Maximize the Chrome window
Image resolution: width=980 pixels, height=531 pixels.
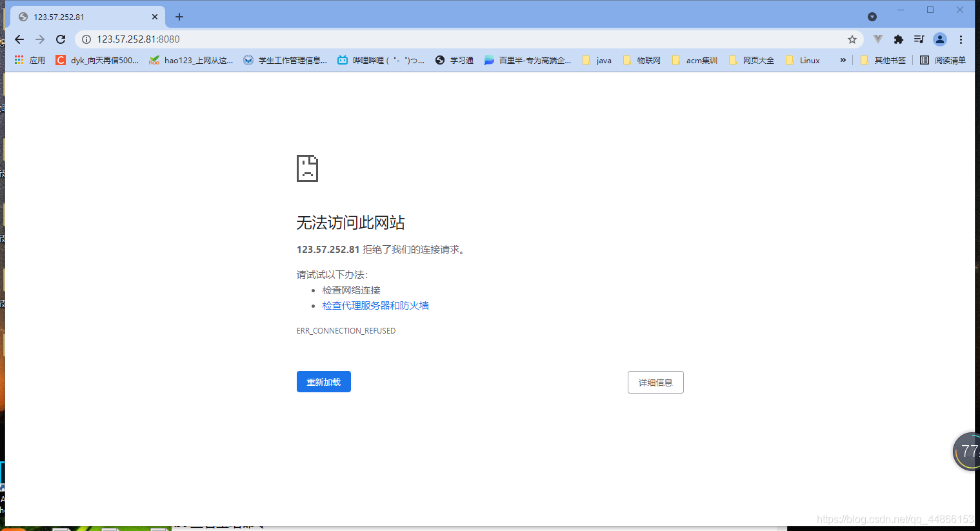[x=930, y=10]
